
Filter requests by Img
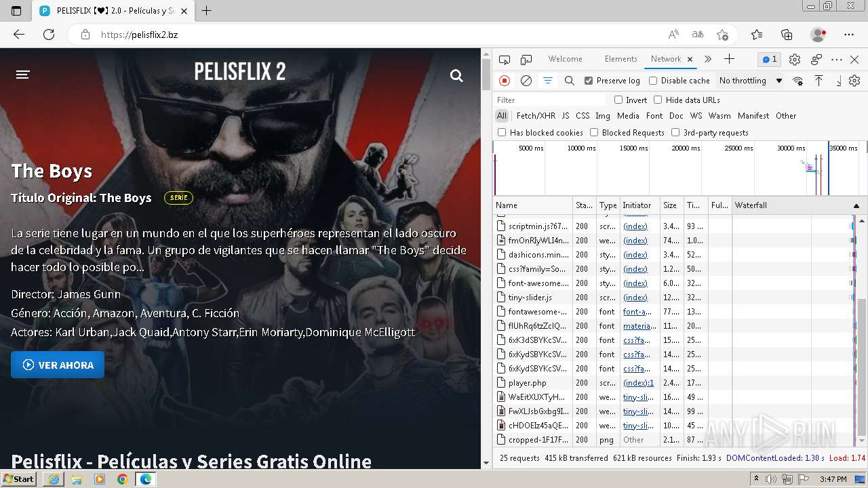pos(603,116)
